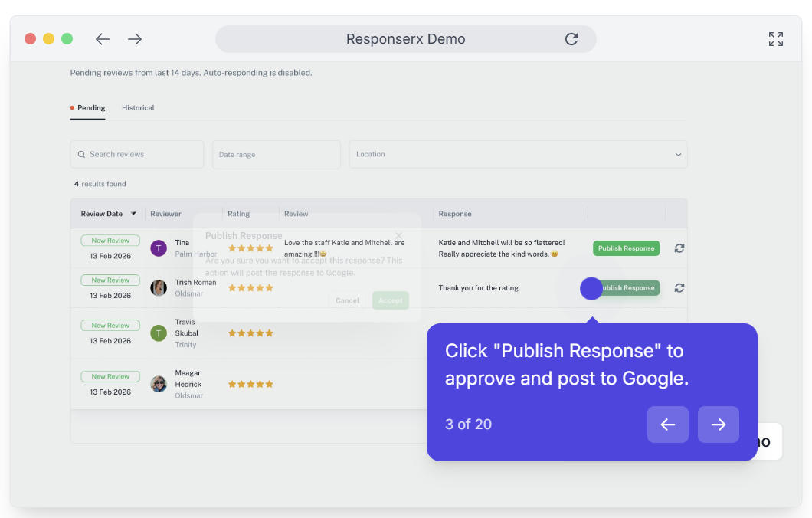Viewport: 812px width, 518px height.
Task: Click Tina's New Review badge
Action: 110,241
